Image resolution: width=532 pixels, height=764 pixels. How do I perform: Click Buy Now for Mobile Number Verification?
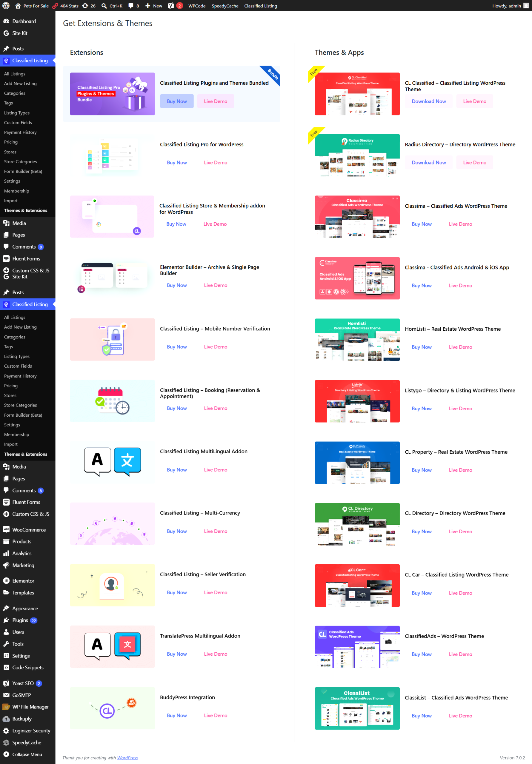pyautogui.click(x=177, y=347)
